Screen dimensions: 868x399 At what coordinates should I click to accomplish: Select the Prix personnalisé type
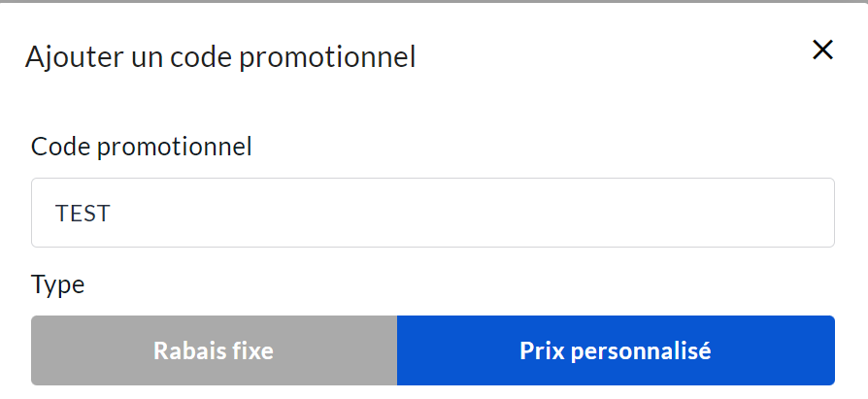tap(616, 350)
